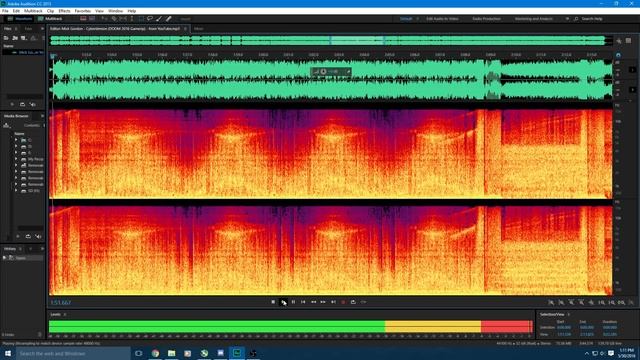The image size is (640, 360).
Task: Click the Zoom Out Full icon
Action: point(591,302)
